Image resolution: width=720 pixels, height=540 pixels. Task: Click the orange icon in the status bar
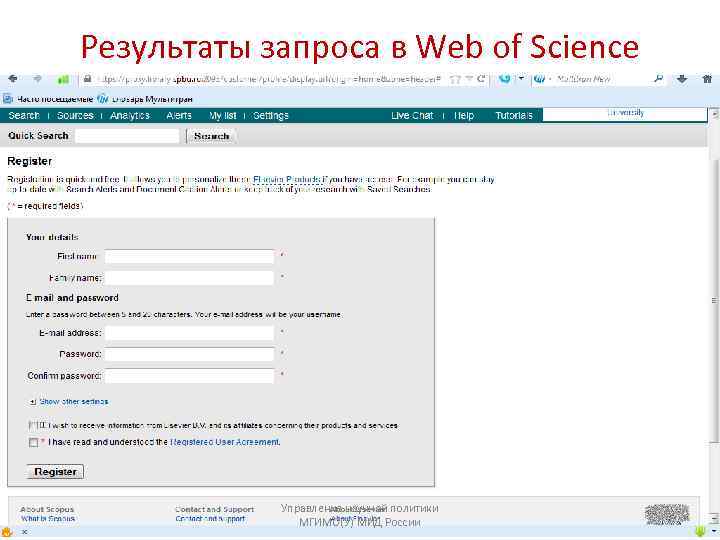click(6, 532)
